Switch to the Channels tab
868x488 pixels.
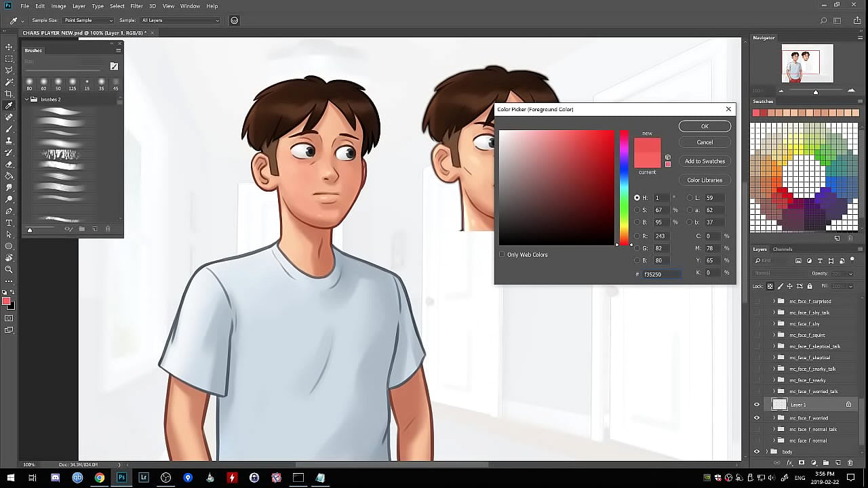(783, 249)
